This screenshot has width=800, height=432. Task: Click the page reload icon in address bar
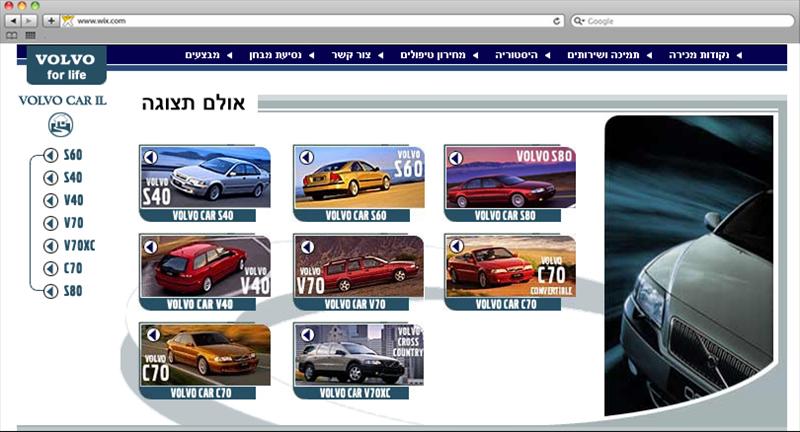pyautogui.click(x=557, y=21)
